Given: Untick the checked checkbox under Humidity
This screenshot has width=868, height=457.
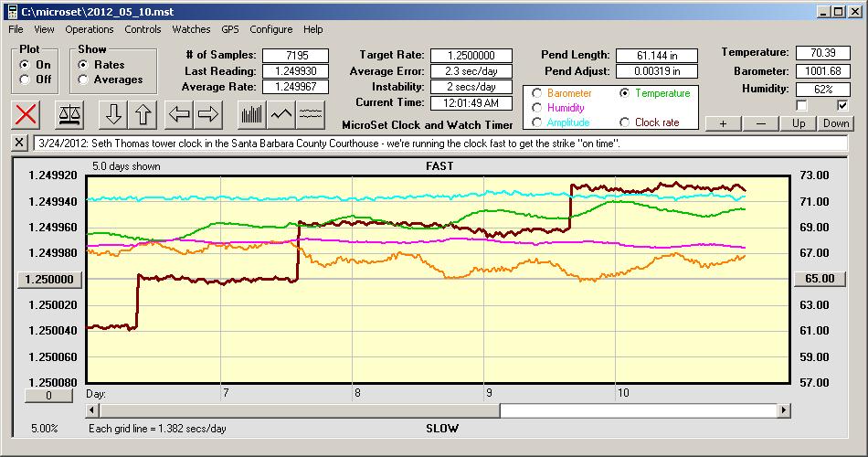Looking at the screenshot, I should pyautogui.click(x=842, y=105).
